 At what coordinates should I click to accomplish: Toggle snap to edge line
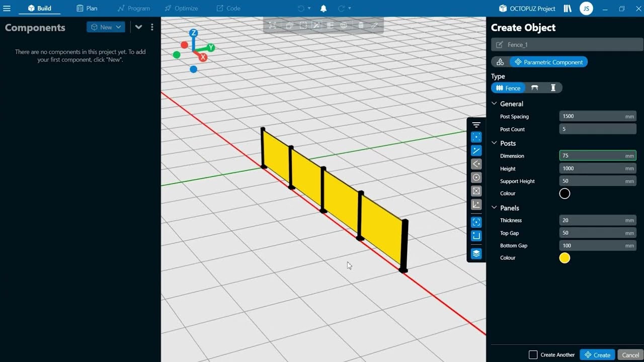(476, 150)
